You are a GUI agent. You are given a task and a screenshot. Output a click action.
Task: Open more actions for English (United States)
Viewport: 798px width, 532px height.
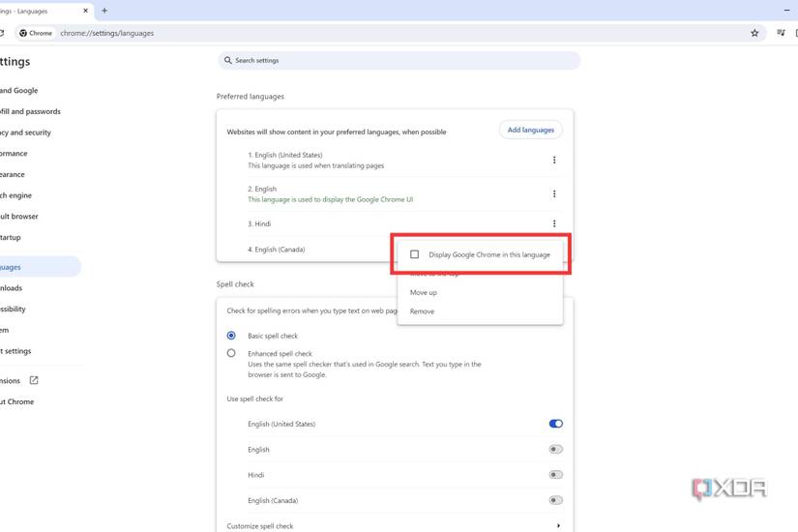[554, 160]
